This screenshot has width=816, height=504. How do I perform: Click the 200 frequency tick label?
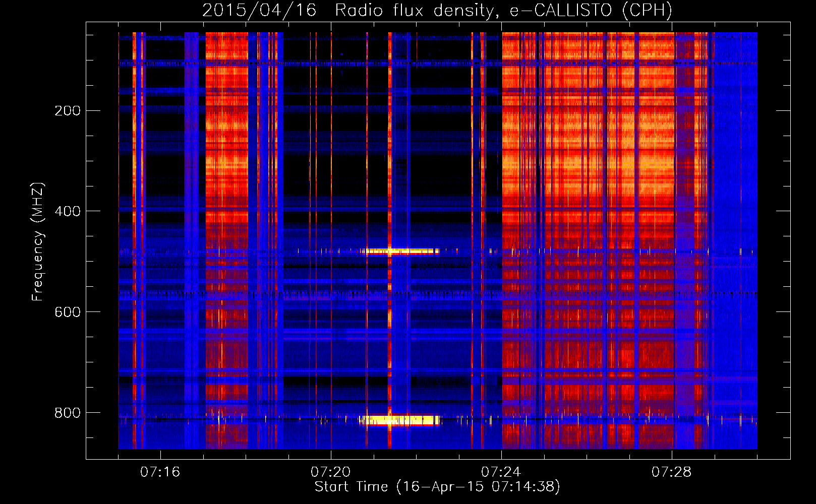68,111
